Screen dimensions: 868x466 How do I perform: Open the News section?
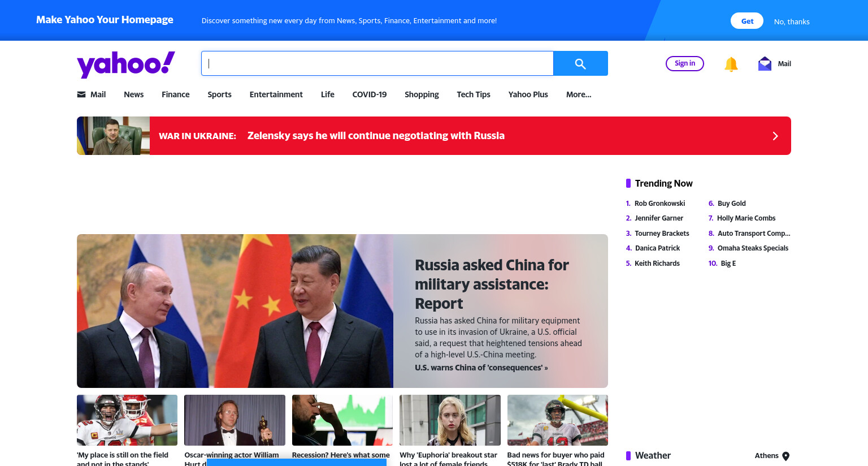click(134, 94)
